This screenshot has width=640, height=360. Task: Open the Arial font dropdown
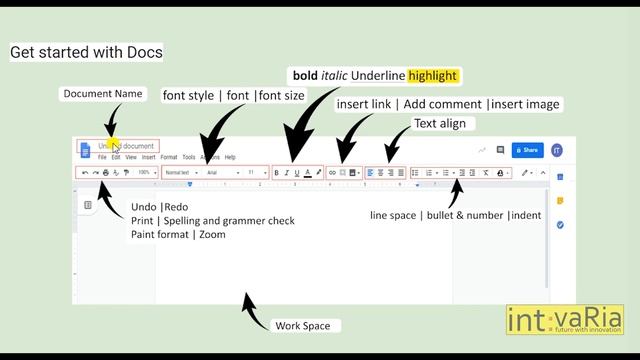point(223,173)
